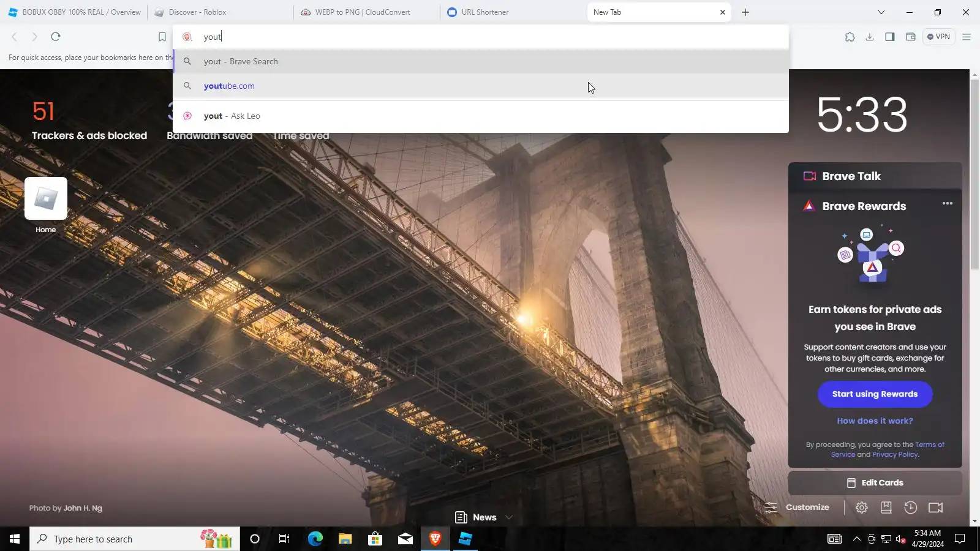Click the 5:33 clock widget
The height and width of the screenshot is (551, 980).
(862, 114)
